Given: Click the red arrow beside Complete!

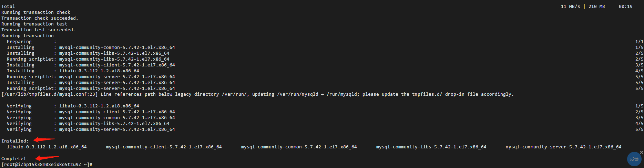Looking at the screenshot, I should click(x=47, y=158).
